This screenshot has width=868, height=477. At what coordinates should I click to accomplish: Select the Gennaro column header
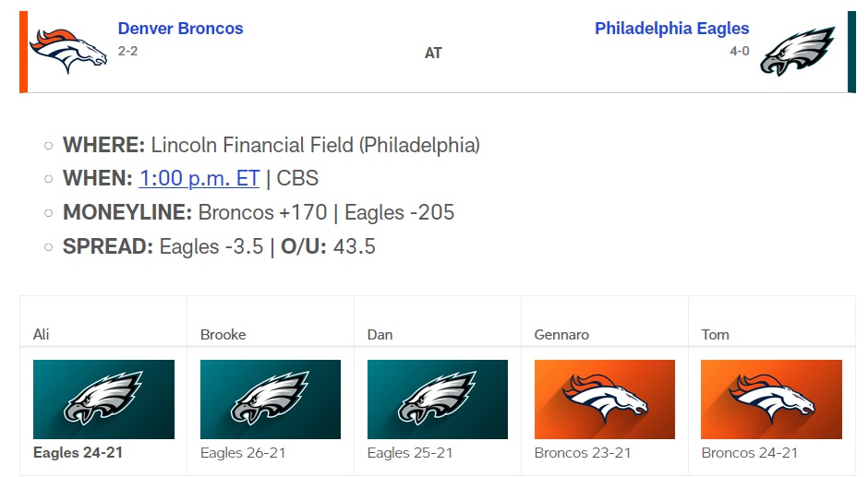pyautogui.click(x=561, y=334)
